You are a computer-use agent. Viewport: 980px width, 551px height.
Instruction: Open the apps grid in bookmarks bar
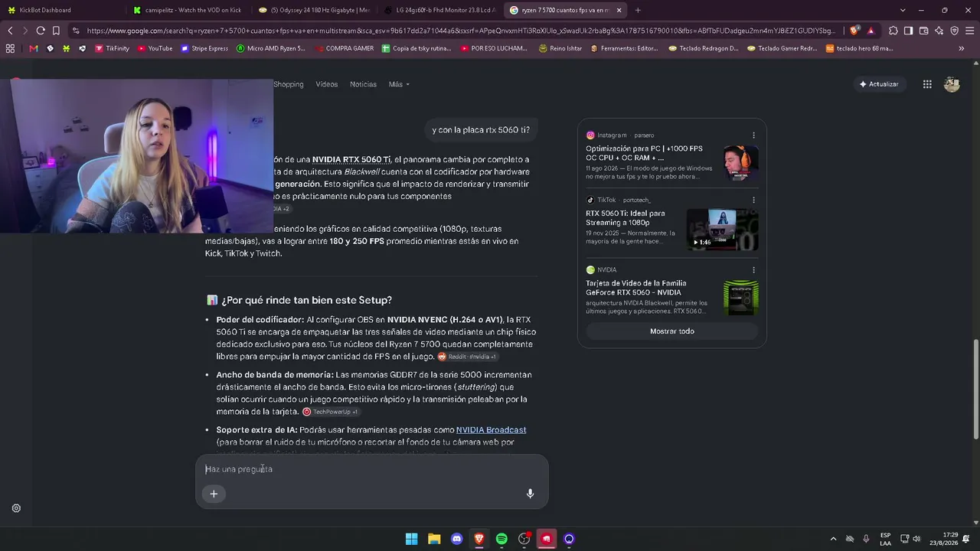(x=10, y=48)
